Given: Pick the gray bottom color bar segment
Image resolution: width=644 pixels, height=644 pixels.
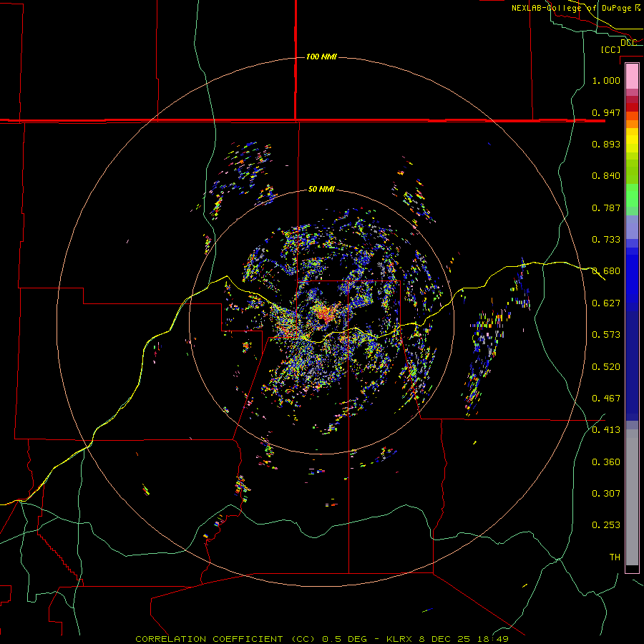Looking at the screenshot, I should tap(632, 497).
